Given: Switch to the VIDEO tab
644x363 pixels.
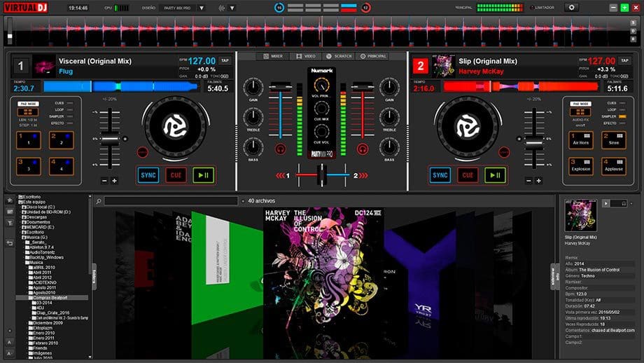Looking at the screenshot, I should 306,56.
